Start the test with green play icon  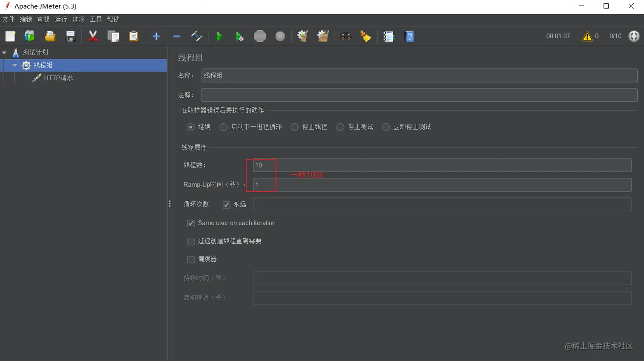pyautogui.click(x=219, y=36)
